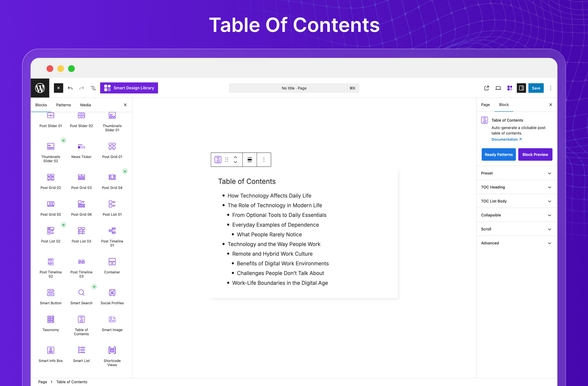Open Document Overview list icon

pos(93,88)
